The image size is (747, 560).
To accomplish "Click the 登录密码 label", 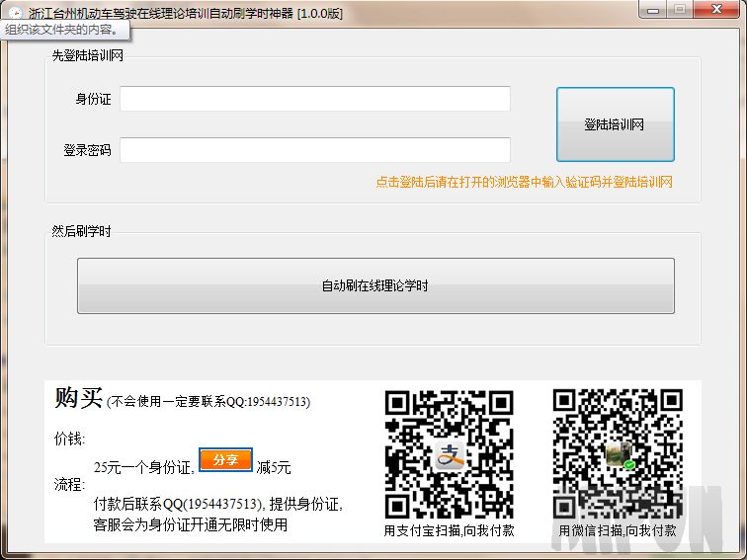I will pyautogui.click(x=88, y=150).
